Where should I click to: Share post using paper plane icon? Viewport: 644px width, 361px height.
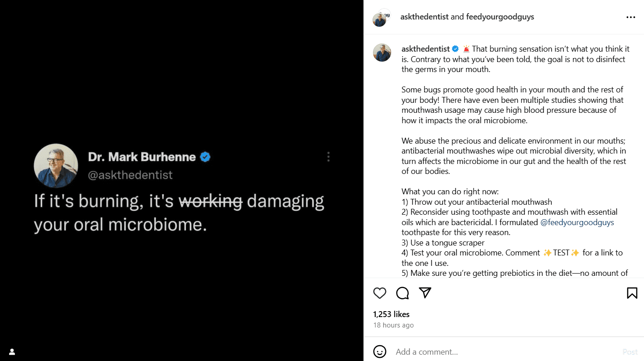pos(425,293)
